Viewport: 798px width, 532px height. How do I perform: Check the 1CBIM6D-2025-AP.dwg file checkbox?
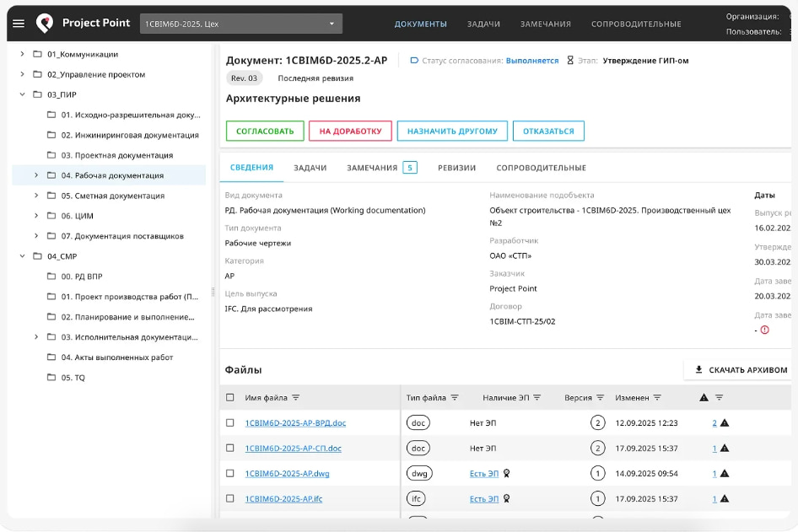(230, 474)
